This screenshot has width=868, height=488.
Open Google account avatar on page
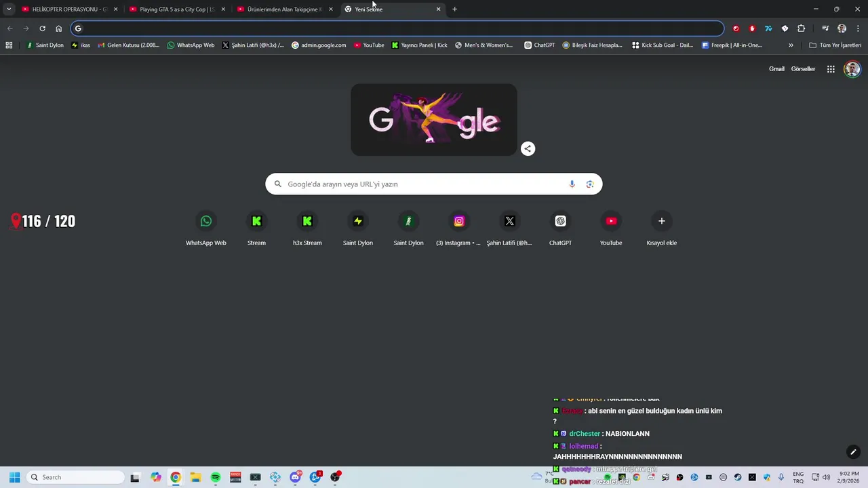click(852, 69)
